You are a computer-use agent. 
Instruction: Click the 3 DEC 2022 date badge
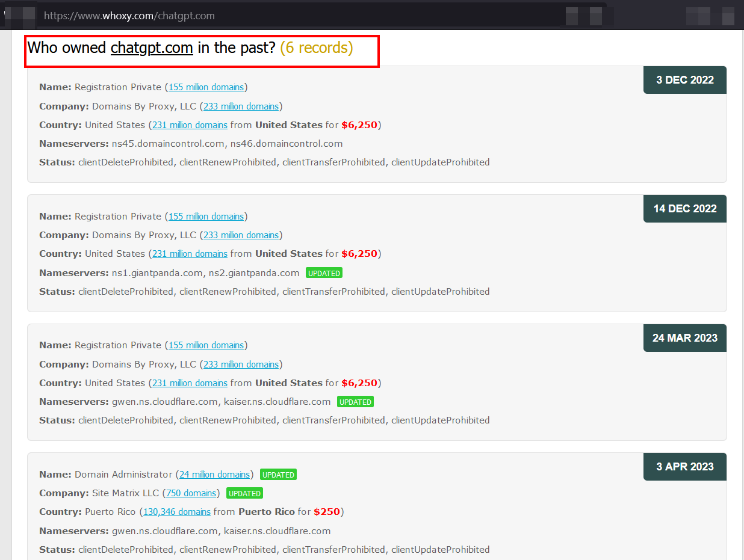coord(685,80)
